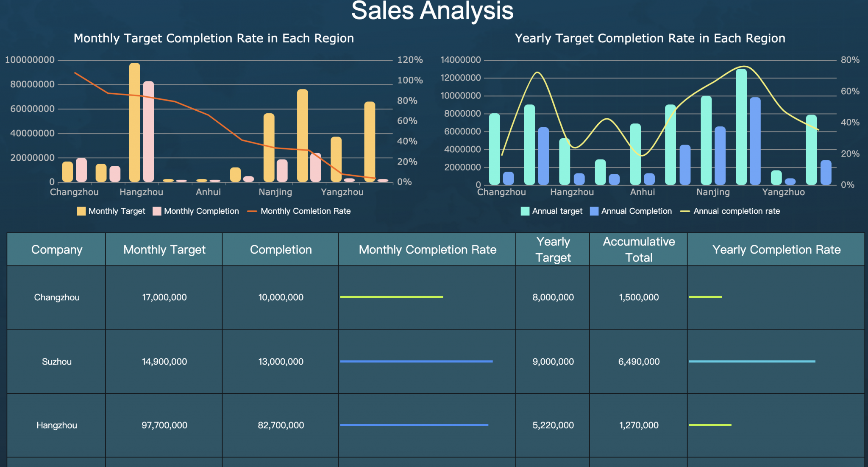Toggle Annual target legend swatch
The height and width of the screenshot is (467, 868).
coord(525,211)
